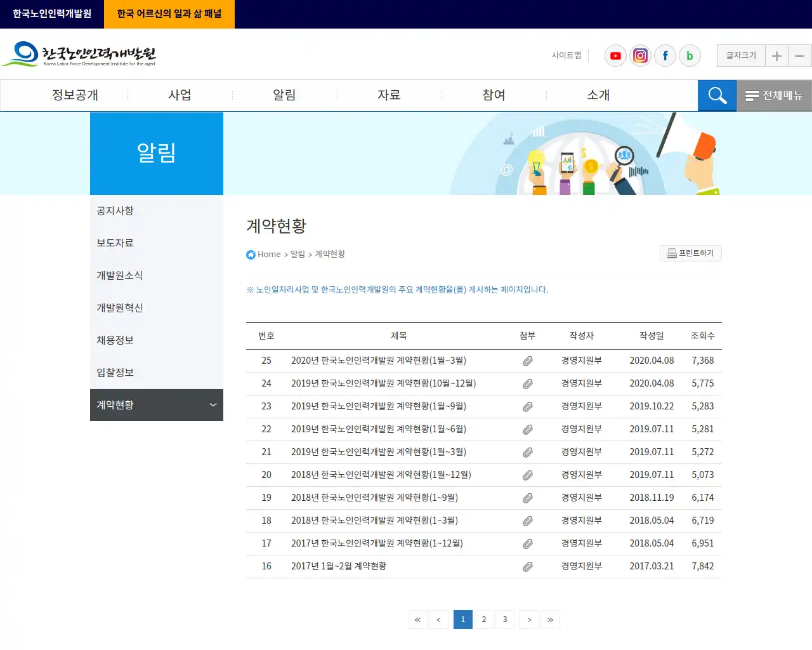The image size is (812, 650).
Task: Click the 작성일 column header
Action: tap(652, 336)
